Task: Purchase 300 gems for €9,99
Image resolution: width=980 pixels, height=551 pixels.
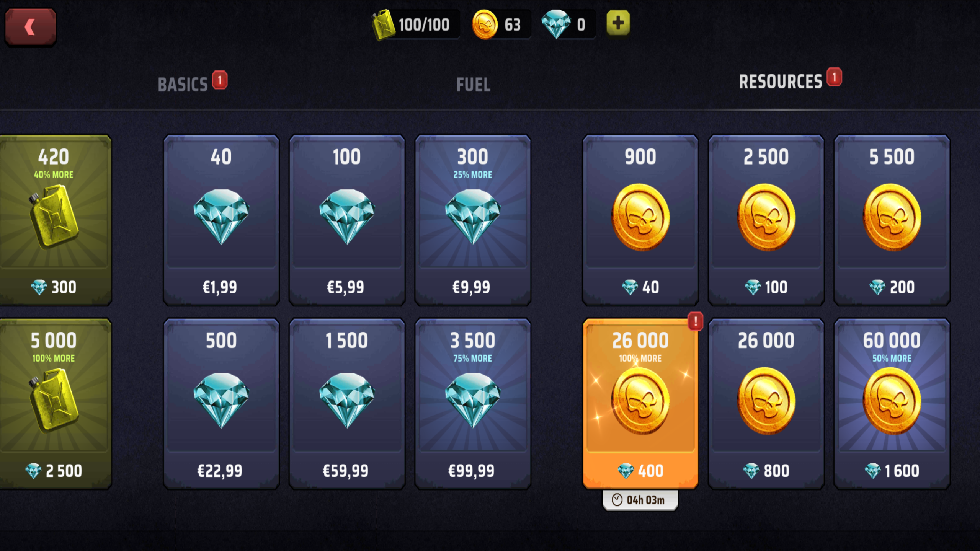Action: [x=473, y=220]
